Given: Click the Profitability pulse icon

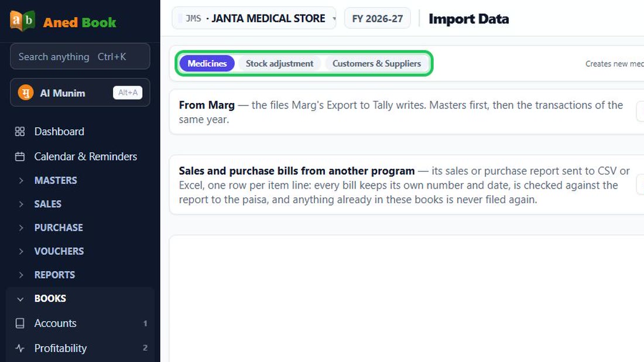Looking at the screenshot, I should [20, 349].
